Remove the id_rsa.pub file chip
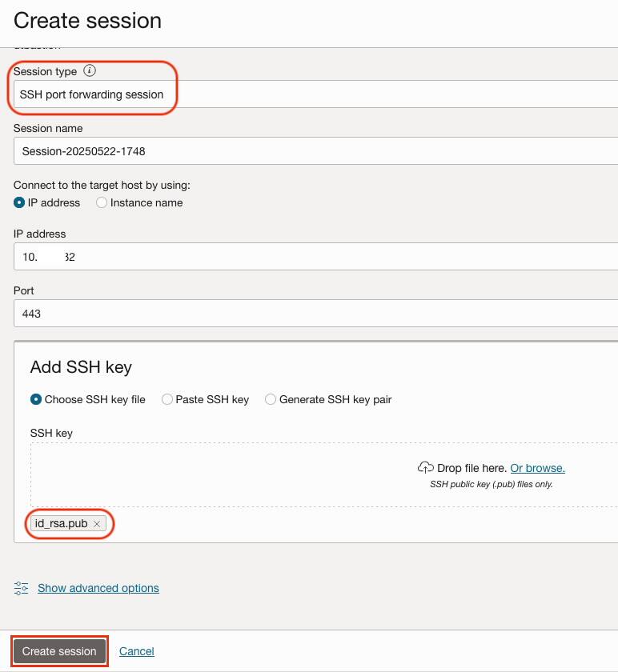The image size is (618, 672). pyautogui.click(x=97, y=524)
